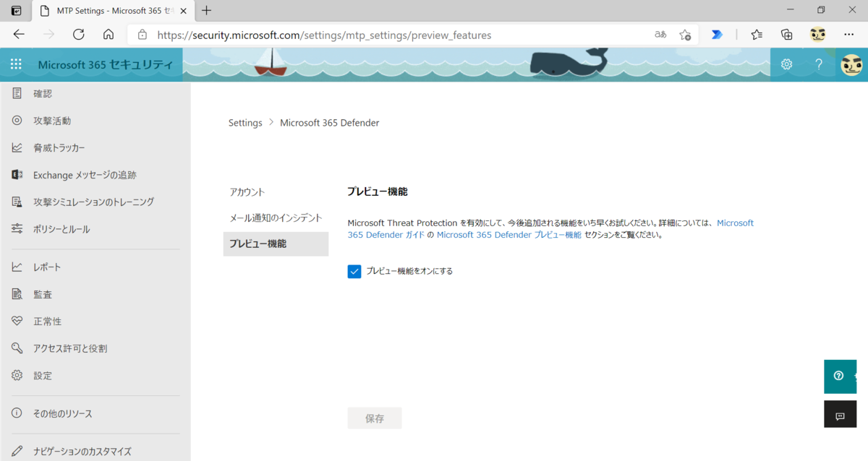Open the account avatar in Microsoft 365 header

[851, 64]
